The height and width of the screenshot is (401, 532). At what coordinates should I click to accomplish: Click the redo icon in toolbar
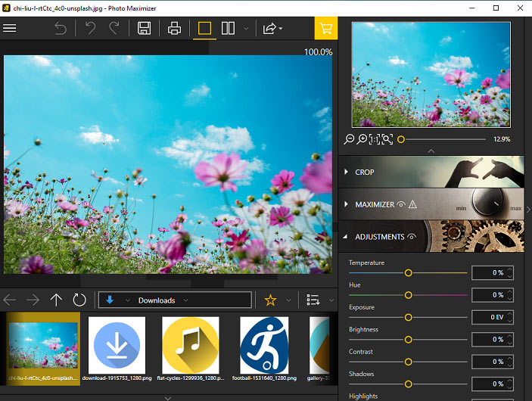(x=114, y=28)
